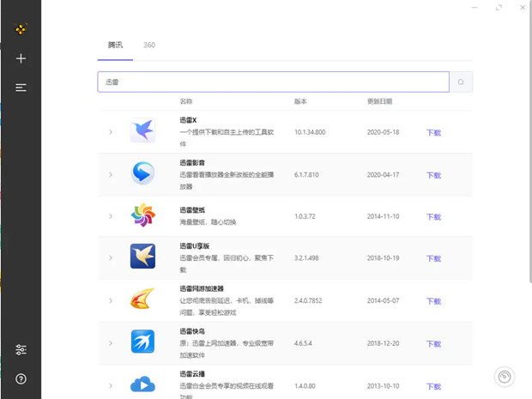Select the 迅雷X title text
This screenshot has width=532, height=399.
(x=188, y=120)
